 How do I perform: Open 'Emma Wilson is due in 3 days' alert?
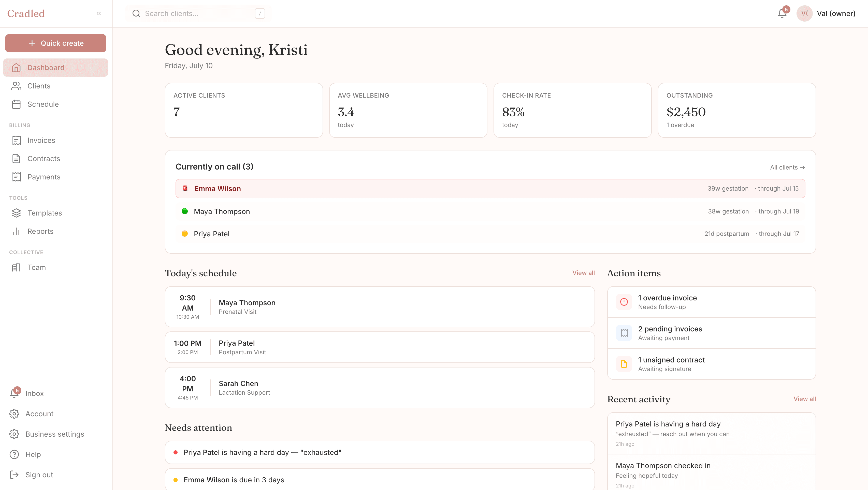click(380, 480)
